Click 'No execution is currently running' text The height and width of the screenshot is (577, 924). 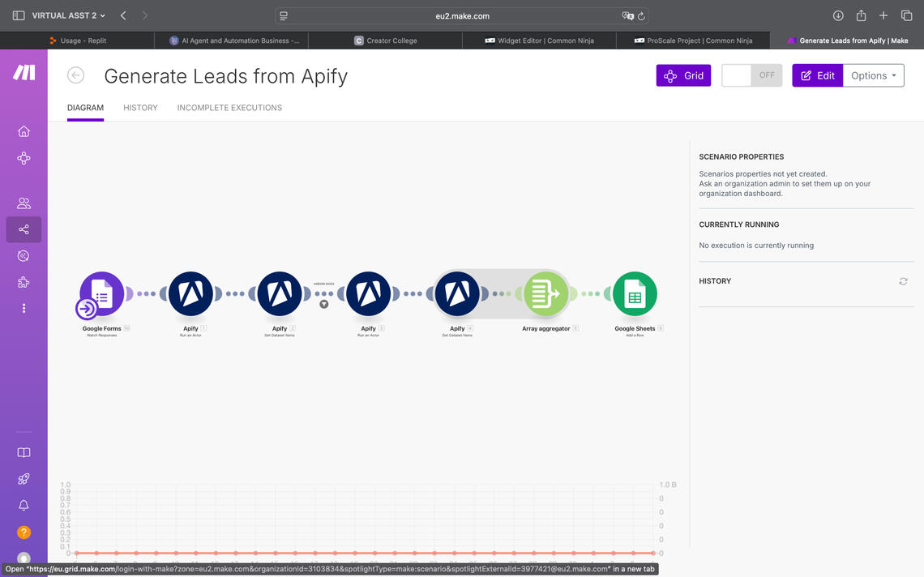tap(756, 246)
